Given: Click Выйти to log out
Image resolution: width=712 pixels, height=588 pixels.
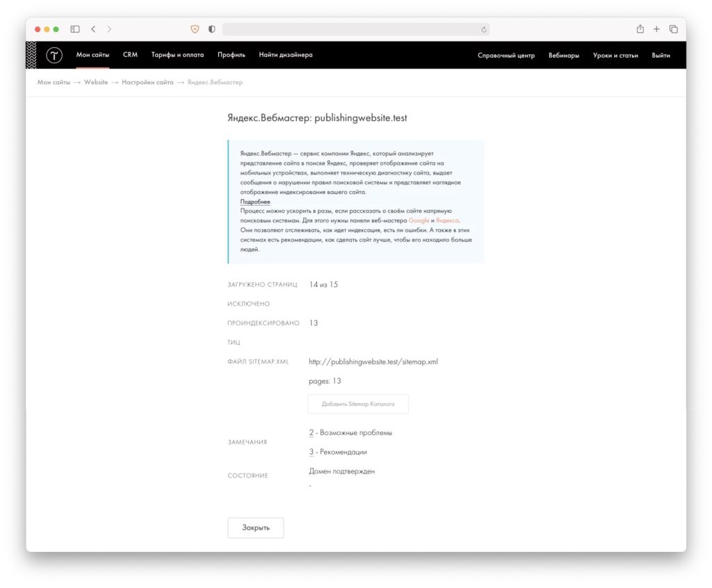Looking at the screenshot, I should (661, 56).
